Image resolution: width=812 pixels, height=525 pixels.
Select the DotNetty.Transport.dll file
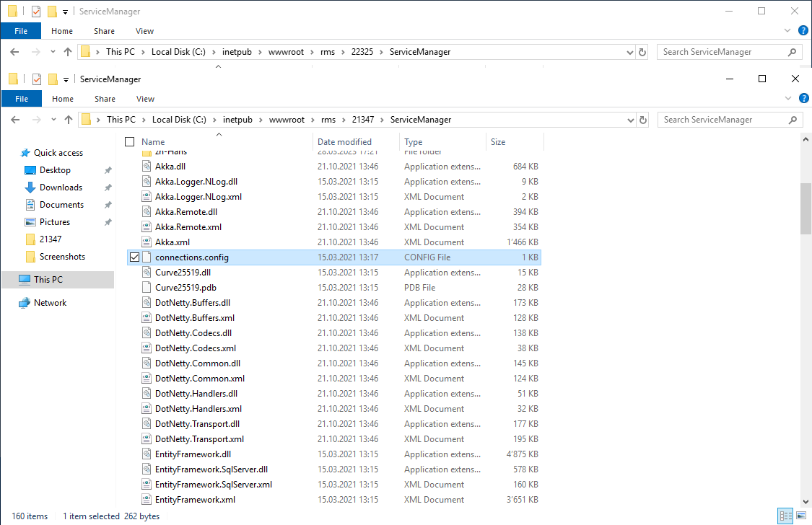(x=334, y=424)
